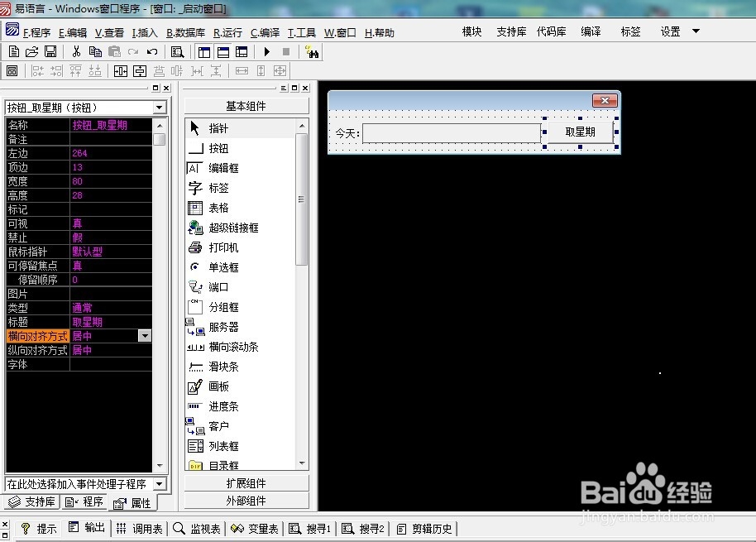Click the Undo arrow icon

152,51
